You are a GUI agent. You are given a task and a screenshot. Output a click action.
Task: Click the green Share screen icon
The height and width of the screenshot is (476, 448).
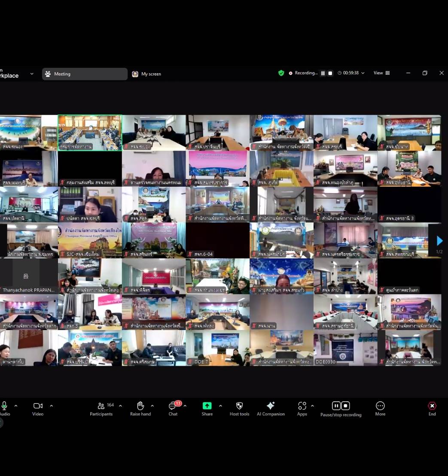(207, 406)
